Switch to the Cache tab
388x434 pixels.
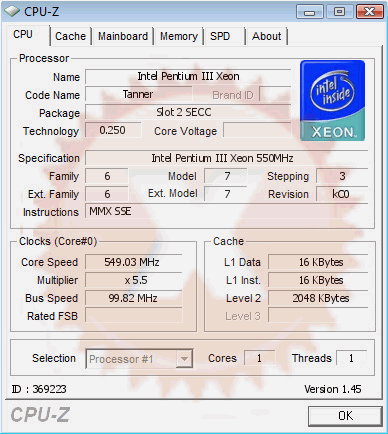point(70,36)
